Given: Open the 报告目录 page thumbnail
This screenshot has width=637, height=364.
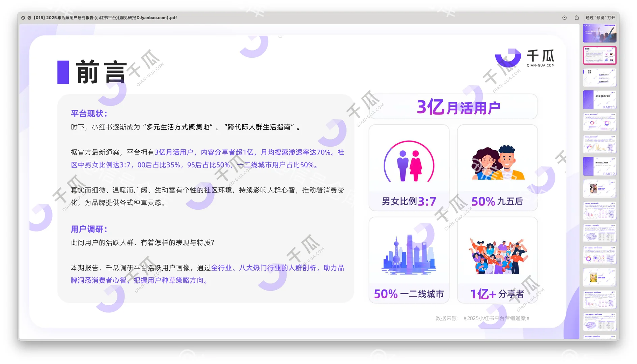Looking at the screenshot, I should 599,77.
